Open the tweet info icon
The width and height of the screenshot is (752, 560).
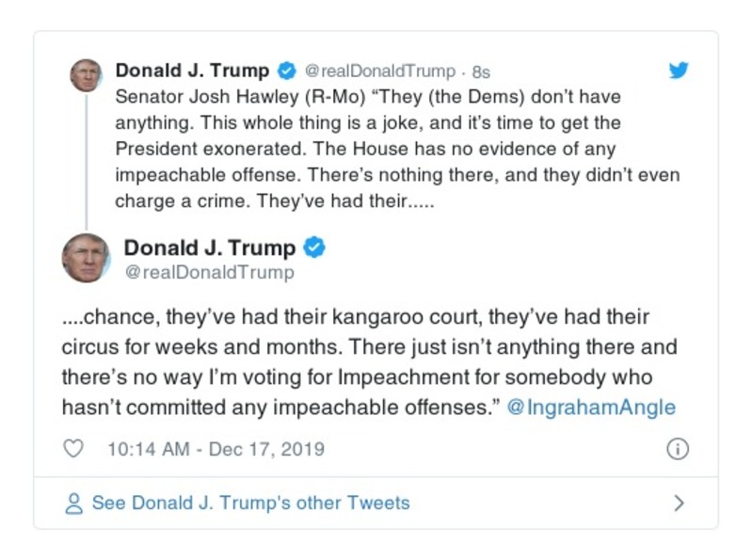pos(677,449)
